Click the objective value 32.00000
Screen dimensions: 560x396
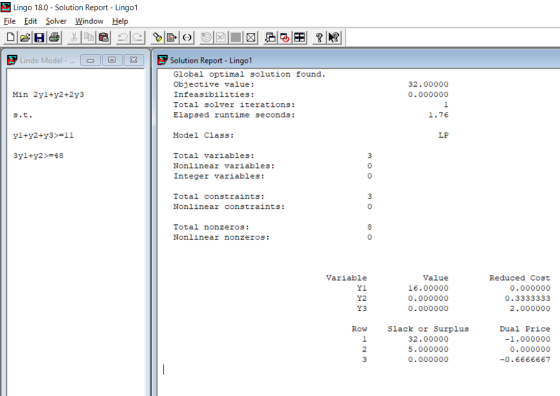click(428, 84)
